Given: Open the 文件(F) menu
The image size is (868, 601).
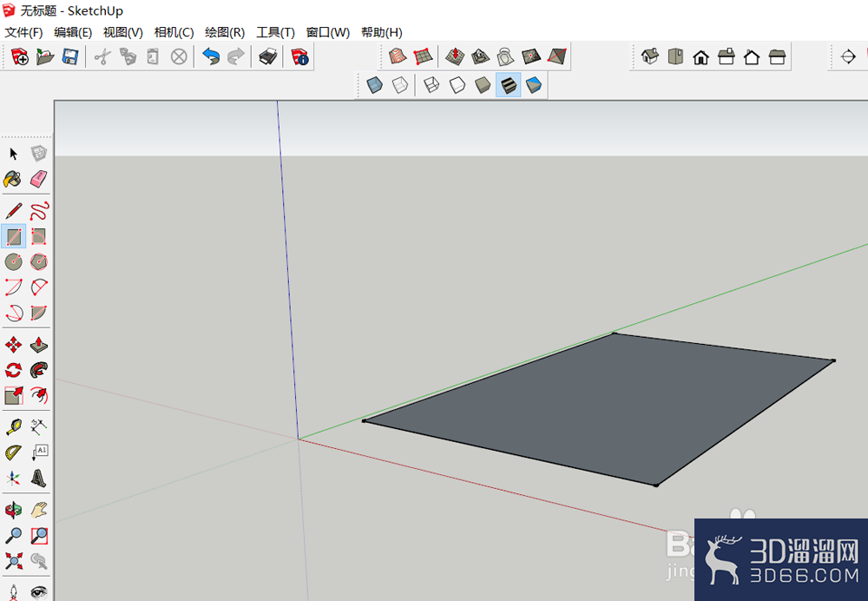Looking at the screenshot, I should coord(23,33).
